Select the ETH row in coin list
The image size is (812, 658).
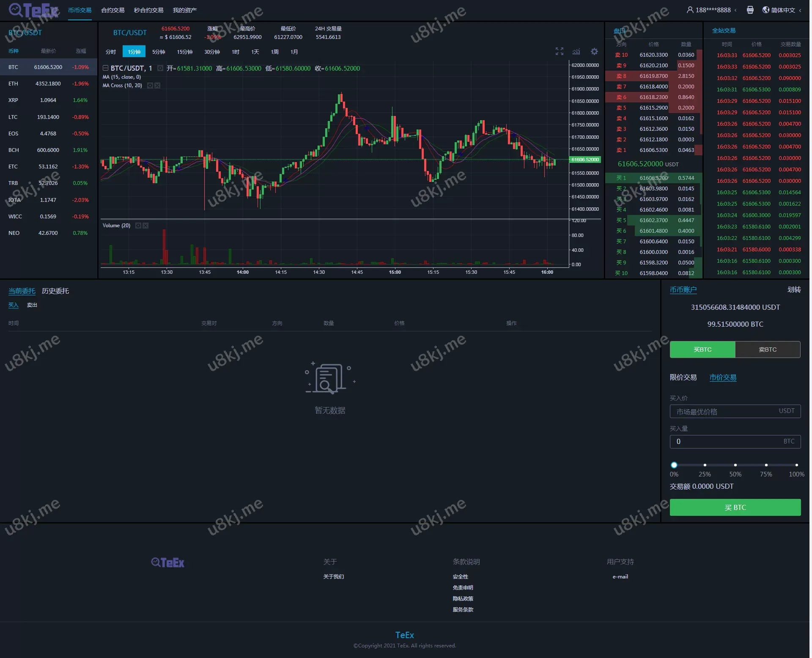pyautogui.click(x=48, y=84)
